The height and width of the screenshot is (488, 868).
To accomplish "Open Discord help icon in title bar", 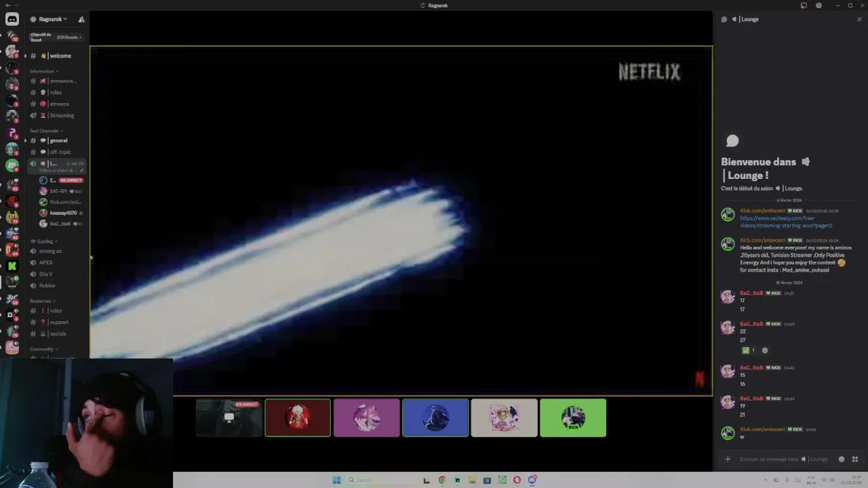I will 818,5.
